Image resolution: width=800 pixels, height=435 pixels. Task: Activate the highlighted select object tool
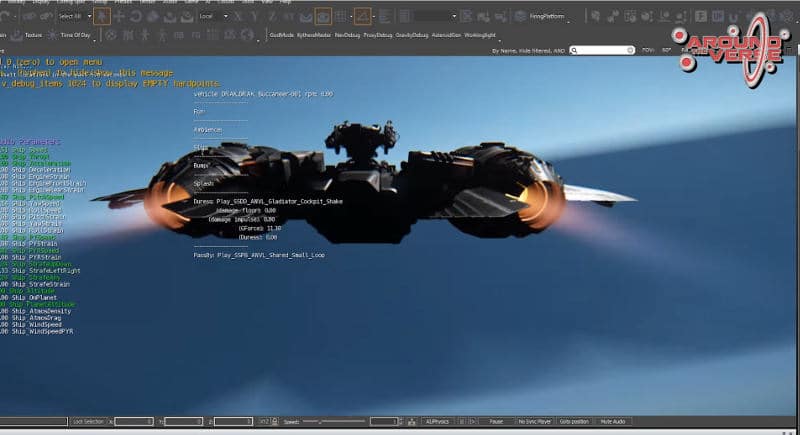click(x=102, y=16)
